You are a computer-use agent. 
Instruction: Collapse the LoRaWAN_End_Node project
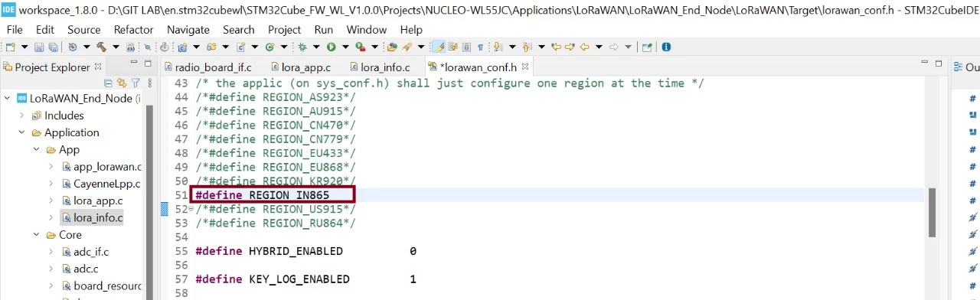pyautogui.click(x=7, y=98)
